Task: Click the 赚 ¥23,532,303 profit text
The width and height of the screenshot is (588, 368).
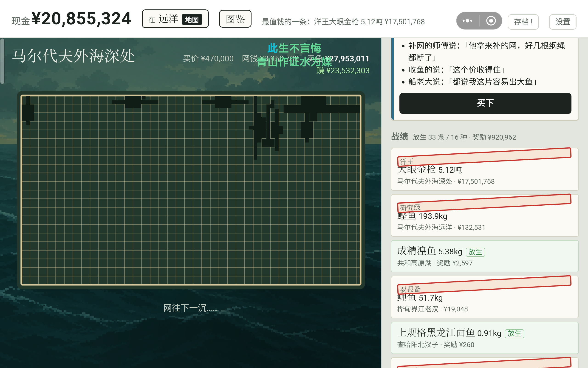Action: [x=343, y=71]
